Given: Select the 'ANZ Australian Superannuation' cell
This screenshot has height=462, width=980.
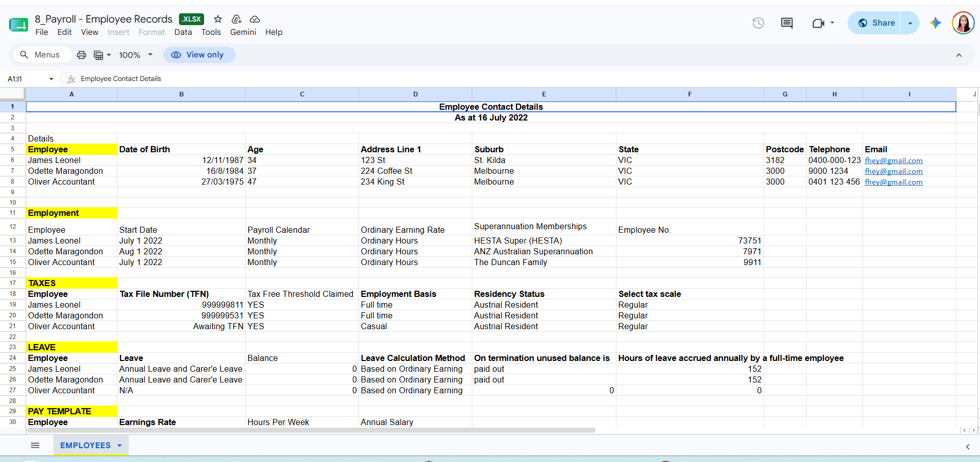Looking at the screenshot, I should [x=544, y=251].
